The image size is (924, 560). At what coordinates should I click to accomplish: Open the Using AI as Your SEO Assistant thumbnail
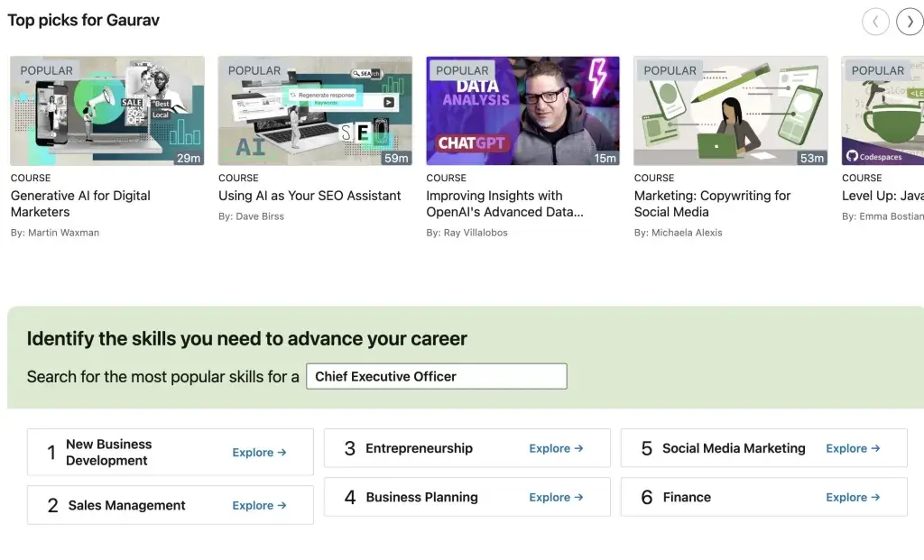click(x=314, y=110)
